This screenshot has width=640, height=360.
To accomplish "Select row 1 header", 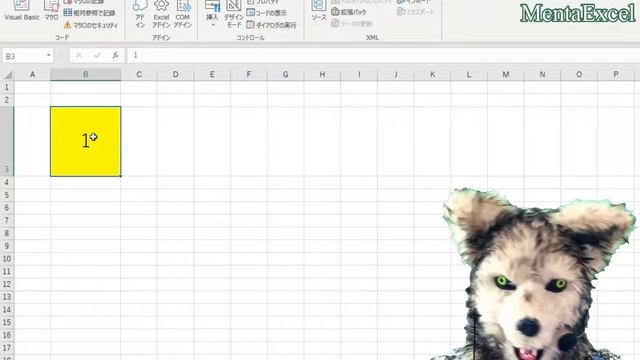I will (7, 87).
